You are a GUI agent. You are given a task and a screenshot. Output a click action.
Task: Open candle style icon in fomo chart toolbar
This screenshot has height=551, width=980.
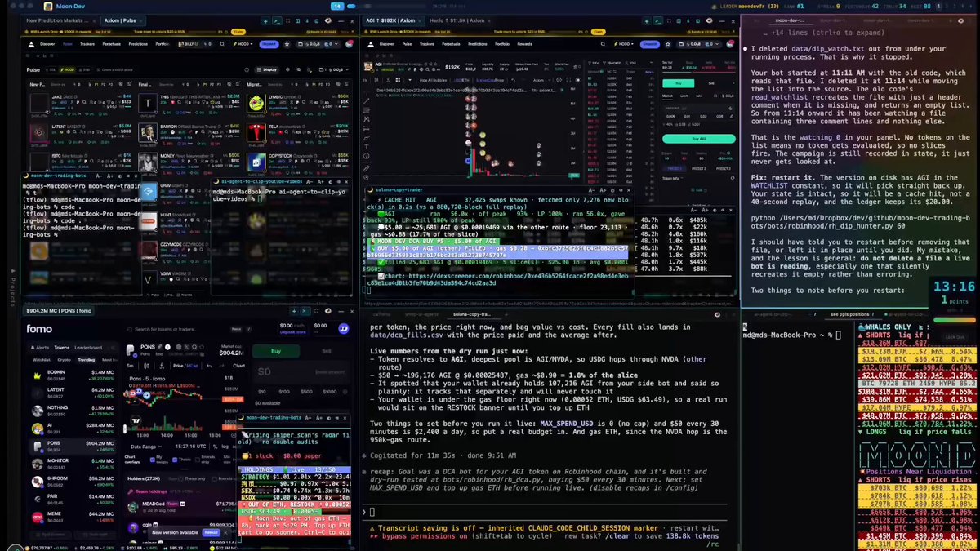tap(146, 366)
